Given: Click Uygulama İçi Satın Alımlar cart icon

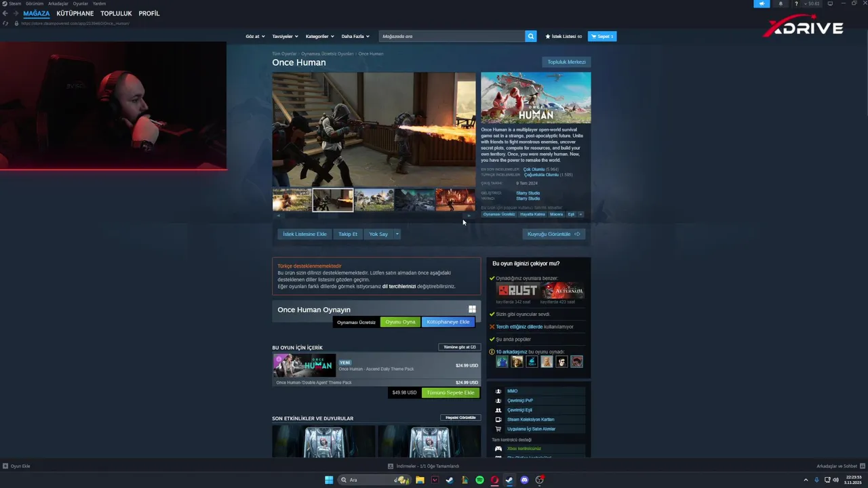Looking at the screenshot, I should (x=498, y=429).
